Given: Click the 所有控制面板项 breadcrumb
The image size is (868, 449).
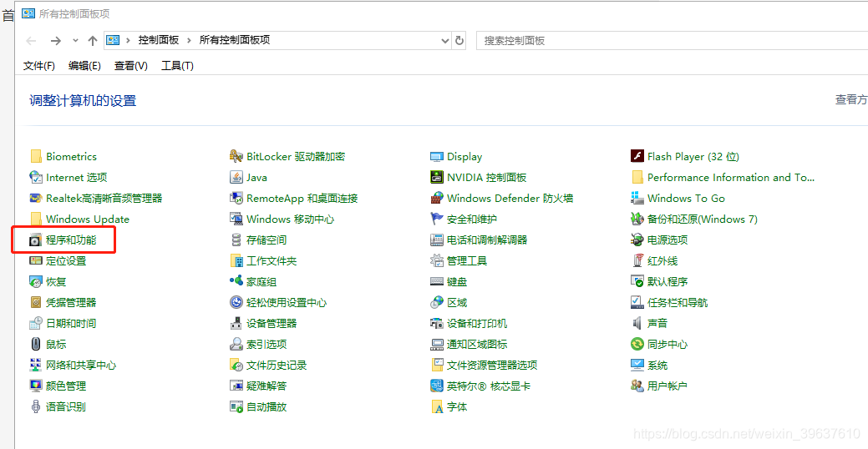Looking at the screenshot, I should pos(235,40).
